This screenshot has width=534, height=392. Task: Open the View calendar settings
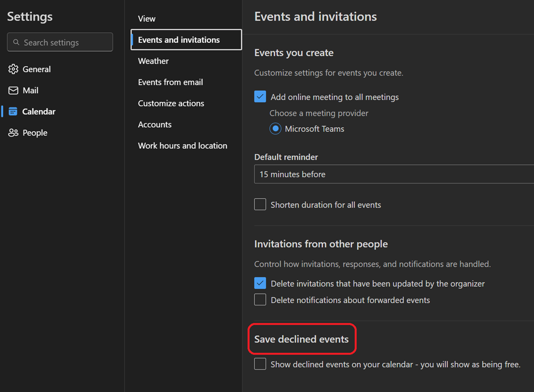pos(147,19)
